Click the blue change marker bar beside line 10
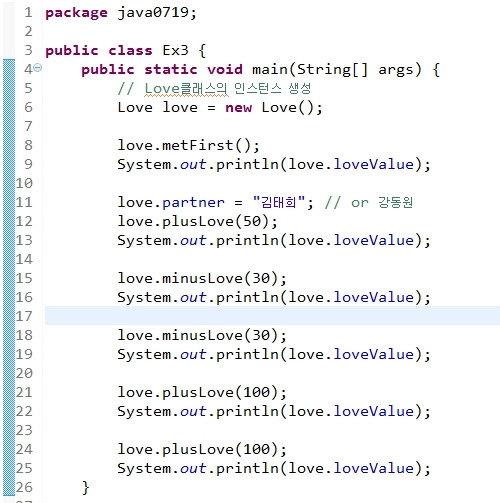Screen dimensions: 500x503 (9, 183)
